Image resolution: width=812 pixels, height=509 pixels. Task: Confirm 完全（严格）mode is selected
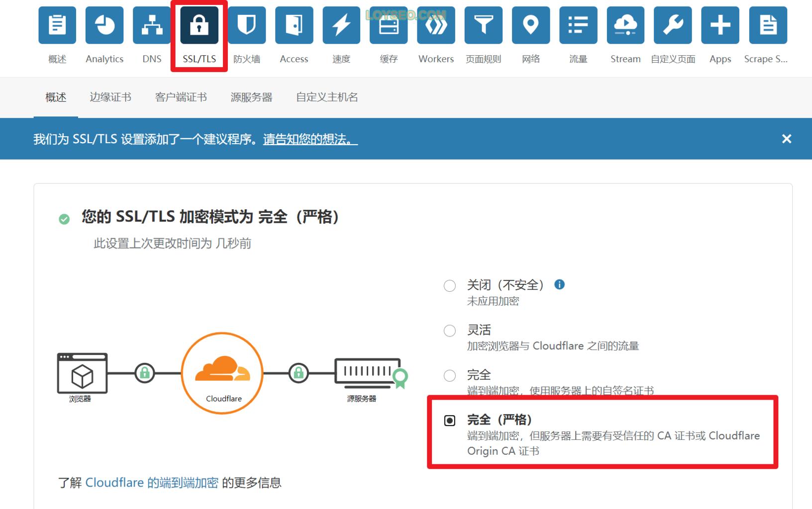(449, 420)
